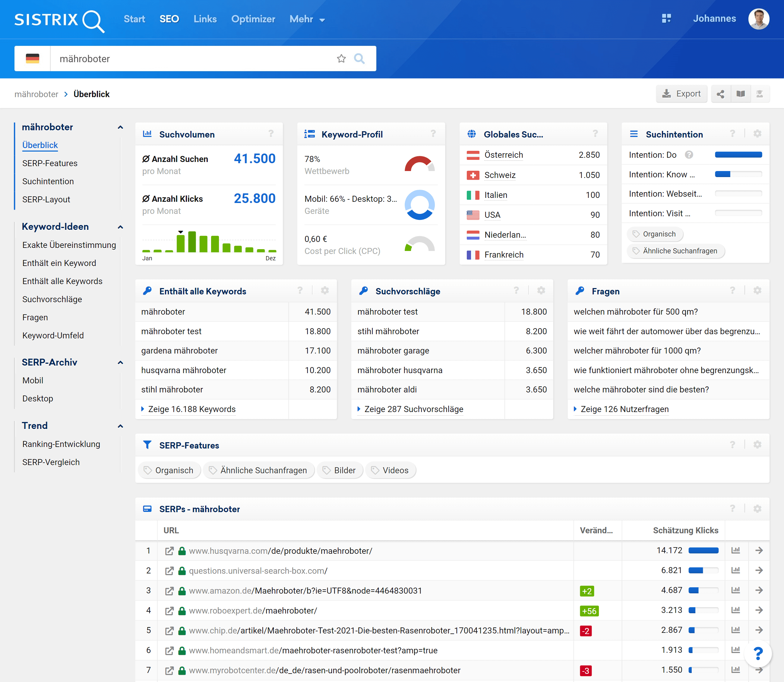This screenshot has width=784, height=682.
Task: Click help question mark in the Suchvolumen box
Action: coord(271,134)
